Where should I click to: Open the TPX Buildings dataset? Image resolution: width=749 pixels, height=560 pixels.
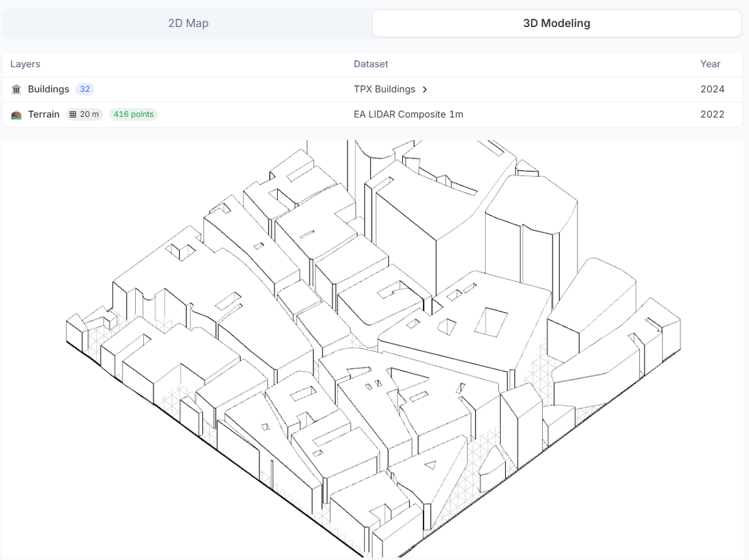(385, 89)
